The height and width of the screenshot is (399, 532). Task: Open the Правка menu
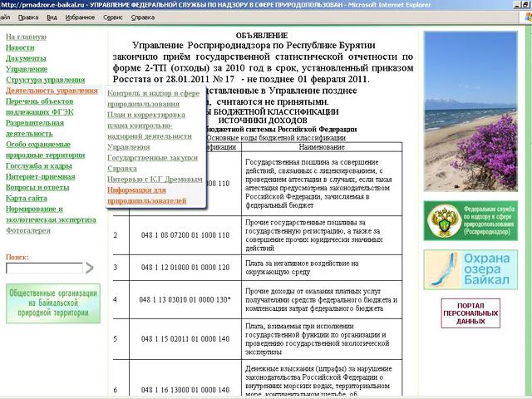pyautogui.click(x=28, y=17)
